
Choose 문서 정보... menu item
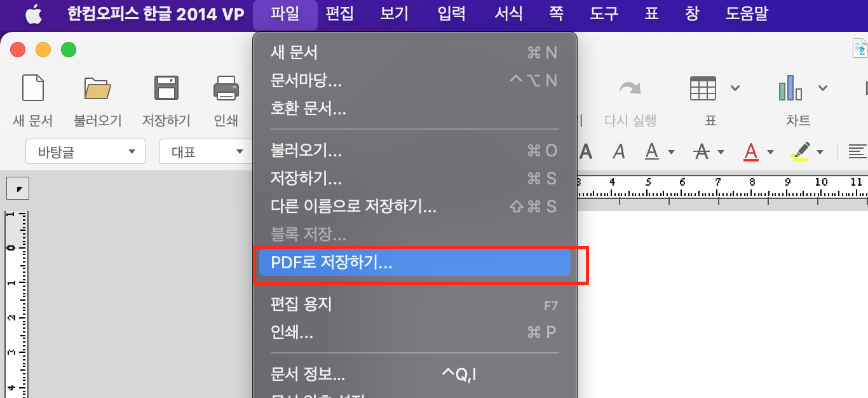tap(414, 374)
